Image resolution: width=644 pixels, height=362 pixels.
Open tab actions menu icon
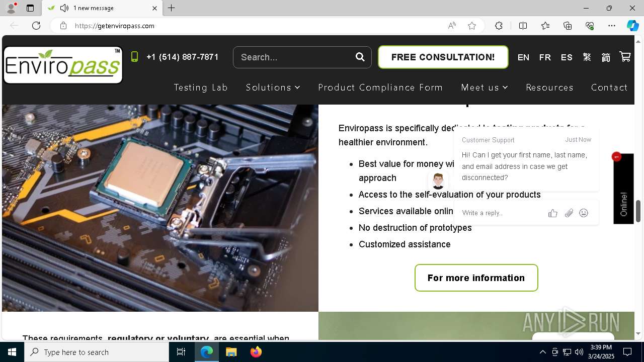click(30, 8)
